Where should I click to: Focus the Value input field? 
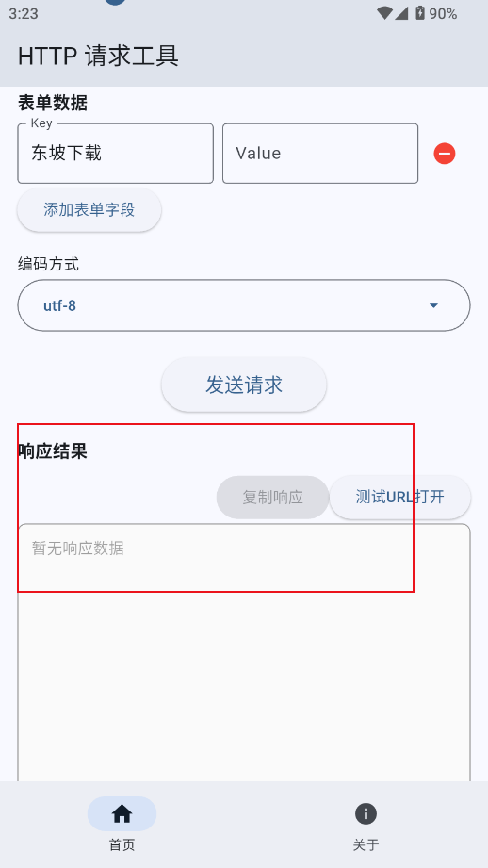tap(320, 154)
